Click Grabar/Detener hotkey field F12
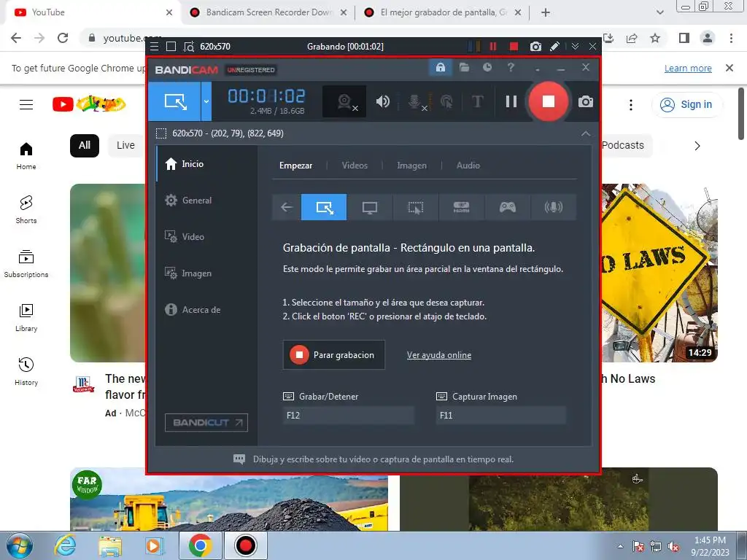The height and width of the screenshot is (560, 747). point(349,415)
